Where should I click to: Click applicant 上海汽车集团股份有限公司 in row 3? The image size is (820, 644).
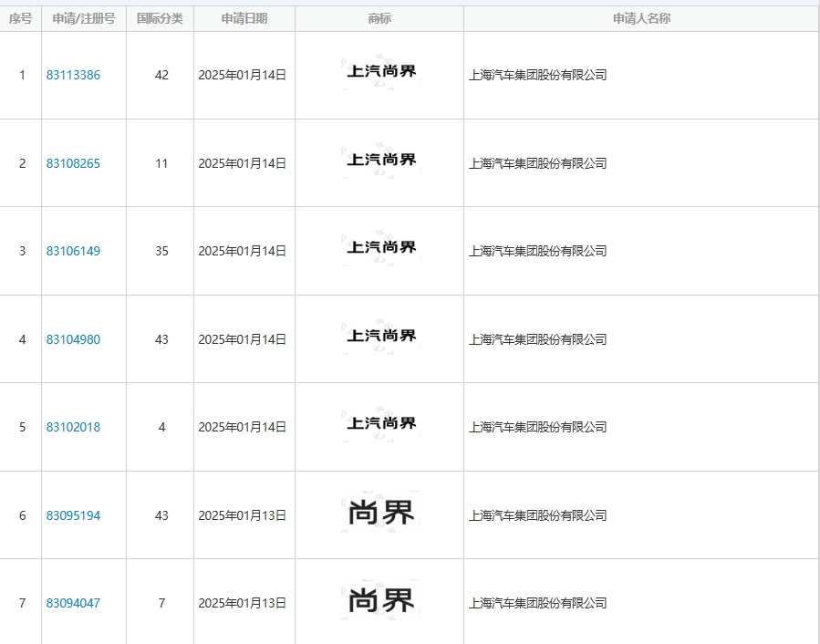(537, 251)
